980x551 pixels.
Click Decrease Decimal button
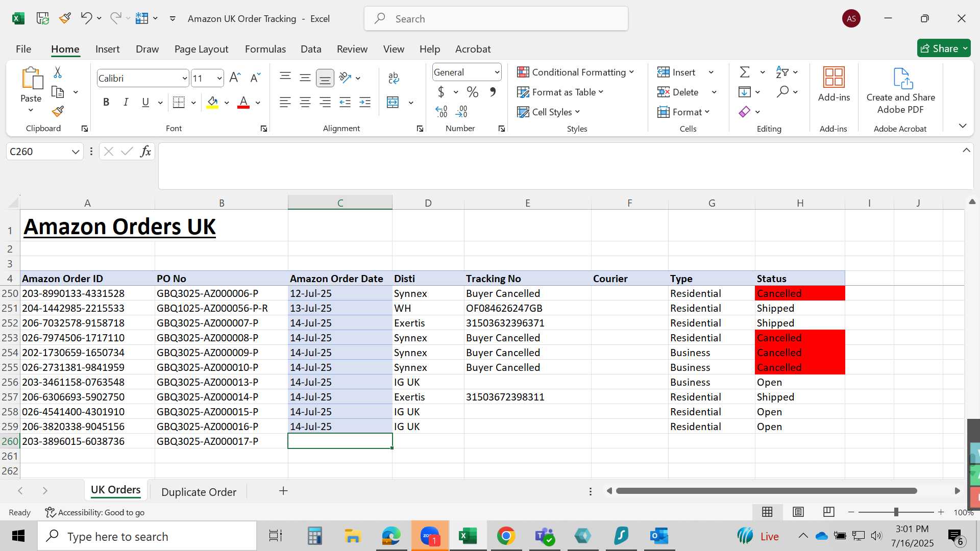tap(461, 112)
